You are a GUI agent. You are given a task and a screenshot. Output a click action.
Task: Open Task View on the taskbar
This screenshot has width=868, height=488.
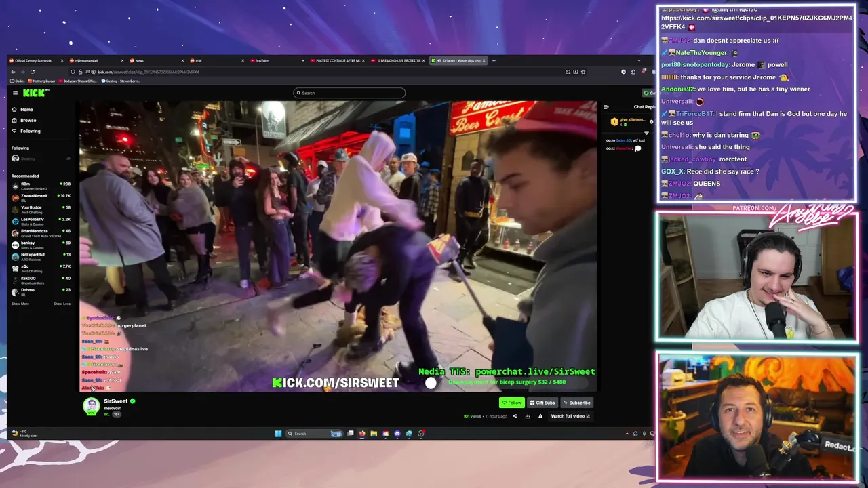coord(350,434)
